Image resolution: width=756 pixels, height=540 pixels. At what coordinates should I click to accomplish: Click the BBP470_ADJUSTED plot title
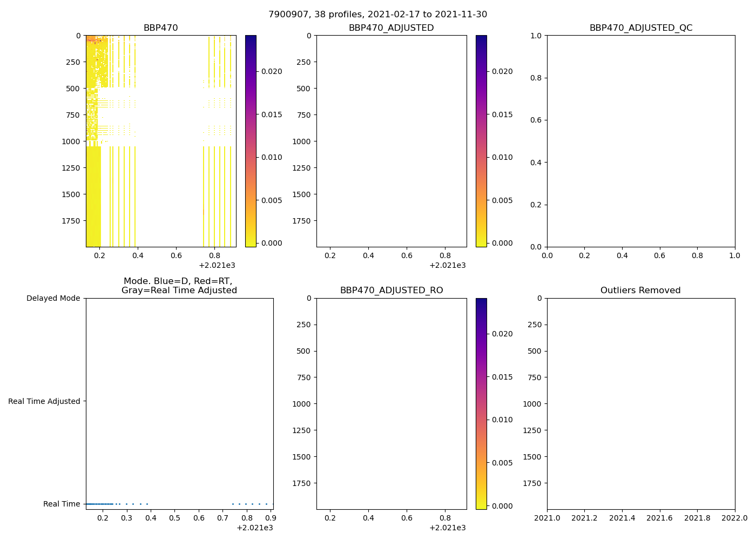coord(391,28)
